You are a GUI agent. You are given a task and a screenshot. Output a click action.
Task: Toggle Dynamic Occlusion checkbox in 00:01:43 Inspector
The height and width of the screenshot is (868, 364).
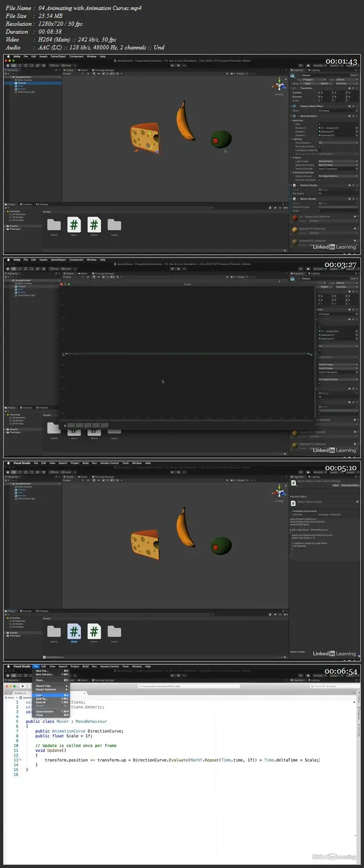pos(320,180)
